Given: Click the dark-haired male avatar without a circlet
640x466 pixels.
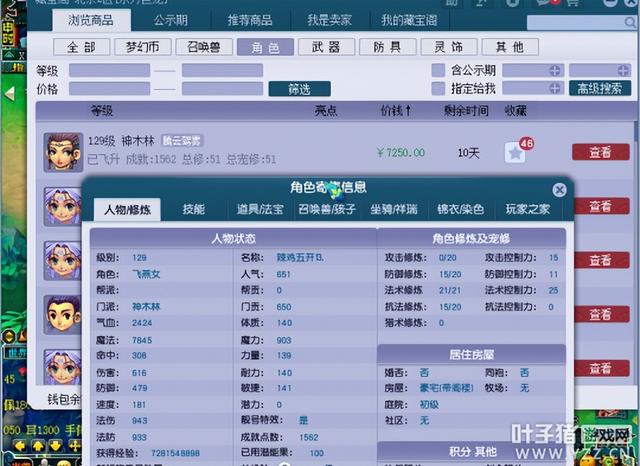Looking at the screenshot, I should (63, 315).
